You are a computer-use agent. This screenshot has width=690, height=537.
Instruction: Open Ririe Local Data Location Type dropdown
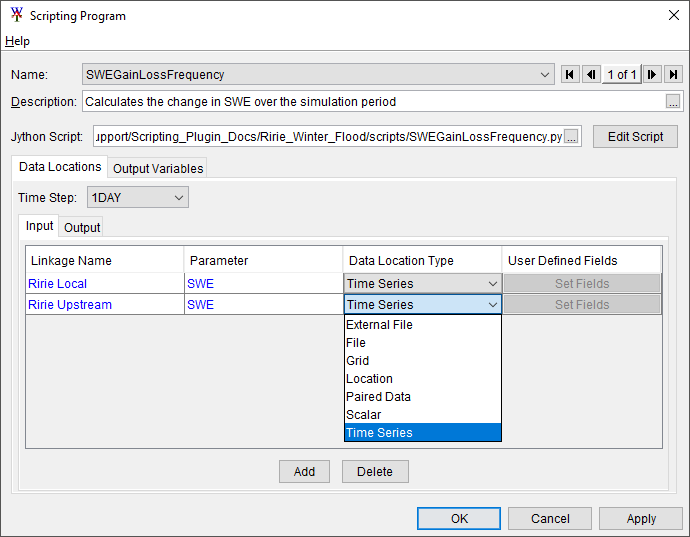[x=492, y=284]
